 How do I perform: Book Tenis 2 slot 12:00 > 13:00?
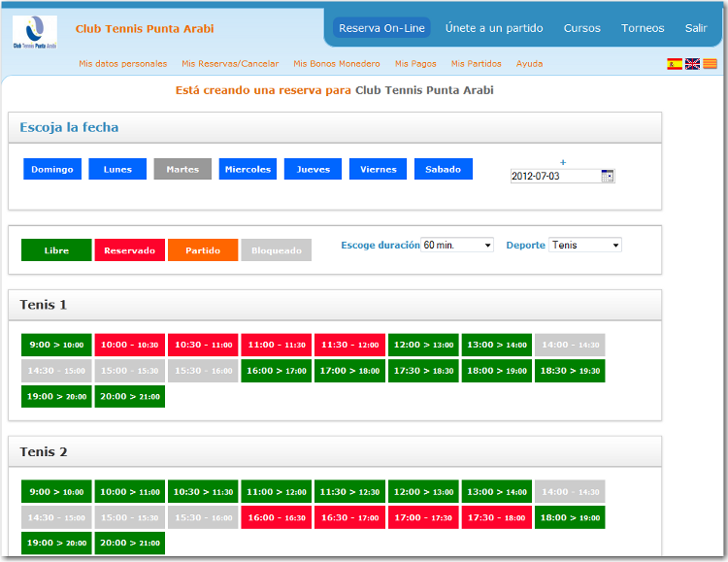pyautogui.click(x=423, y=491)
